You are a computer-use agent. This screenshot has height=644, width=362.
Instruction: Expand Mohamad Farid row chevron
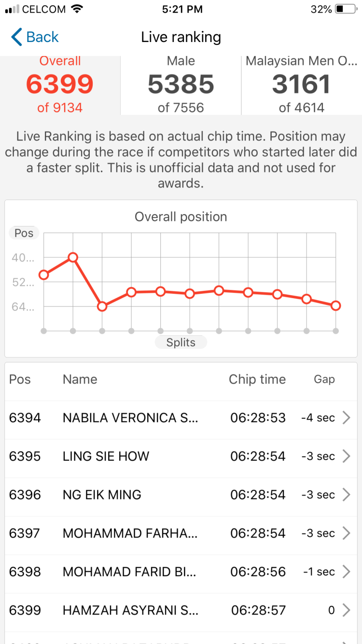point(346,572)
